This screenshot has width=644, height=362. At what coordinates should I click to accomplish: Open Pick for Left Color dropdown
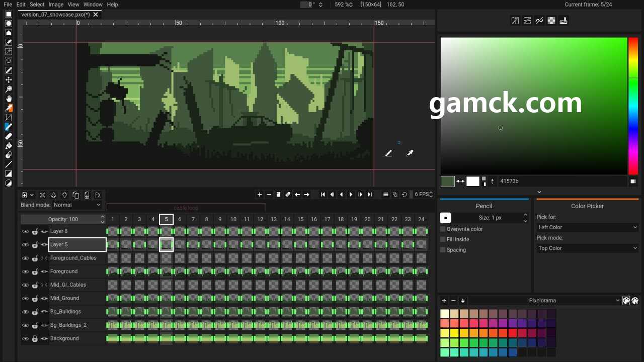tap(588, 227)
